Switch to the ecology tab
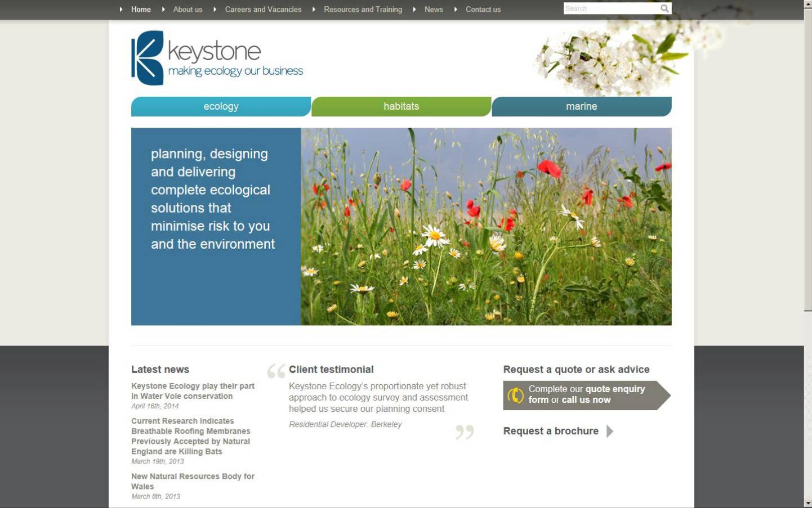Viewport: 812px width, 508px height. [x=221, y=106]
